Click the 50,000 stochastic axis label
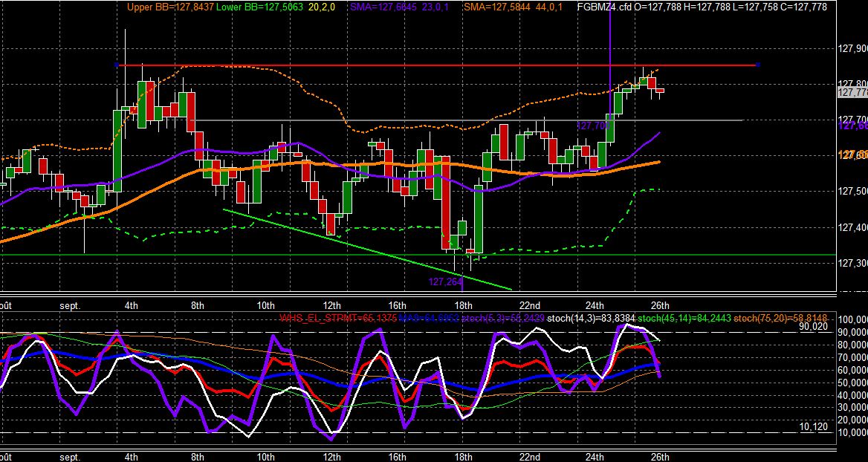Viewport: 868px width, 462px height. [853, 383]
